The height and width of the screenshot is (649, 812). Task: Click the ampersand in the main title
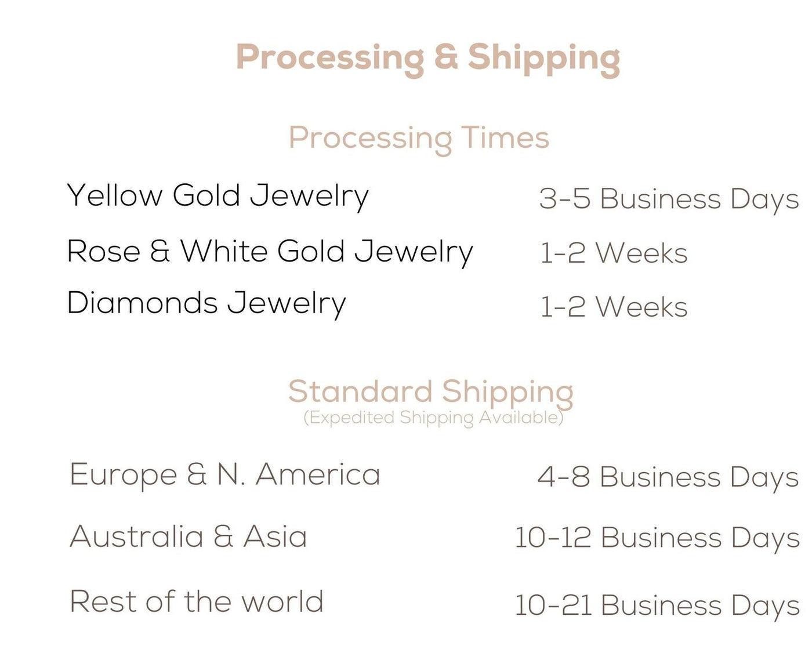pyautogui.click(x=445, y=57)
